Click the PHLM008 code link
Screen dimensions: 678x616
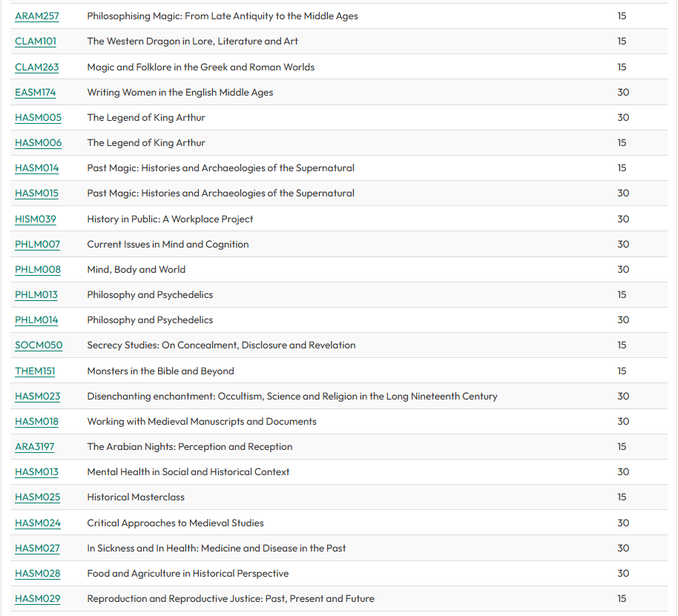point(38,270)
